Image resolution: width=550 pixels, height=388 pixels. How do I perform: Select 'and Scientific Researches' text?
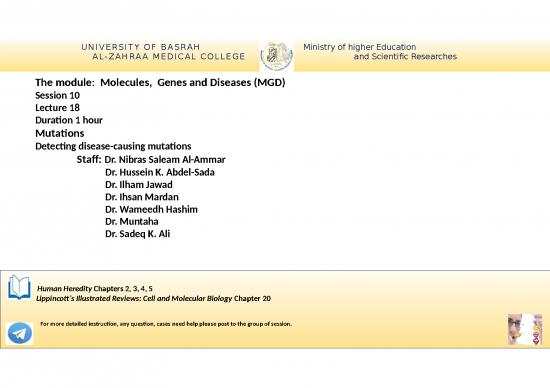[x=405, y=56]
